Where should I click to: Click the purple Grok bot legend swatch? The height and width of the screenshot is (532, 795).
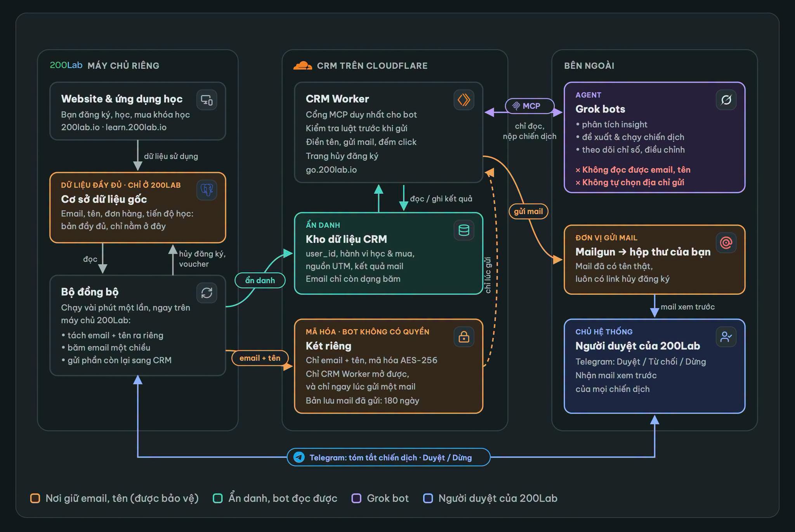point(356,498)
